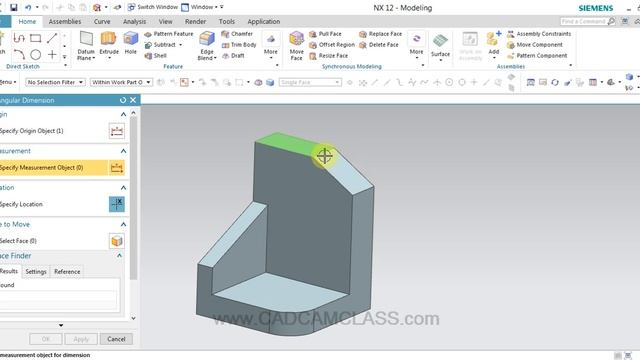Collapse the Measurement section chevron
640x360 pixels.
click(123, 151)
